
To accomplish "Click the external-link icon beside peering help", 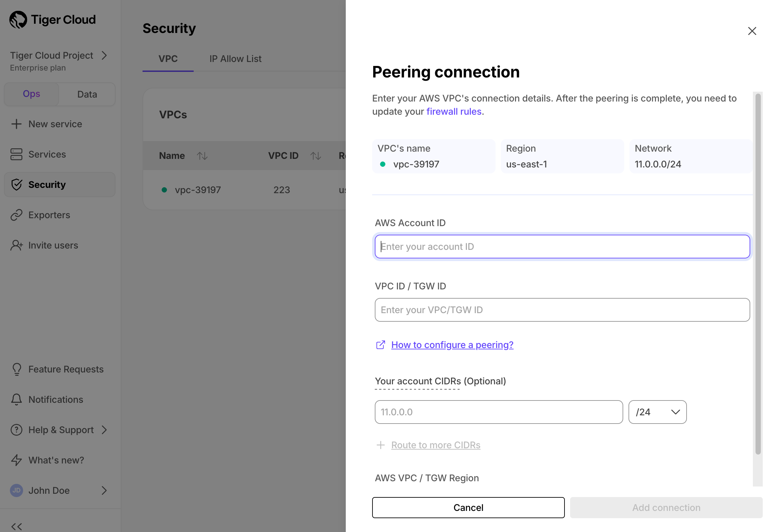I will (x=381, y=345).
